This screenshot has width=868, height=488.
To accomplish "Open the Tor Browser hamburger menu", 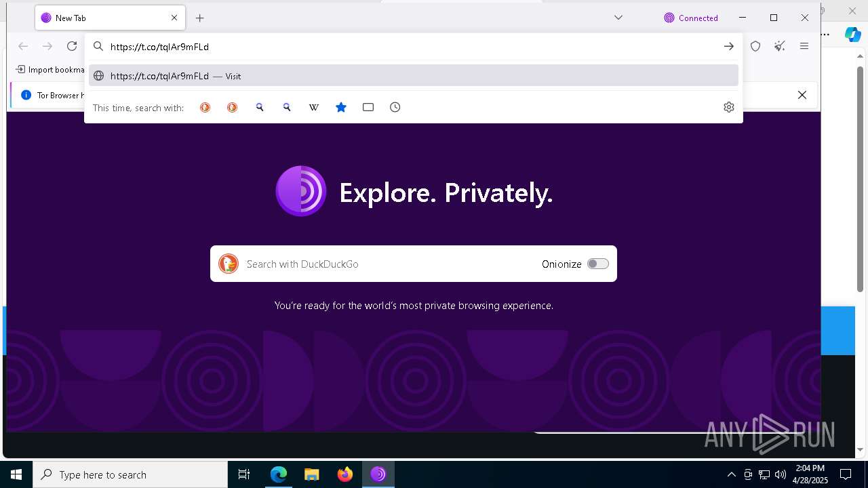I will (x=804, y=46).
